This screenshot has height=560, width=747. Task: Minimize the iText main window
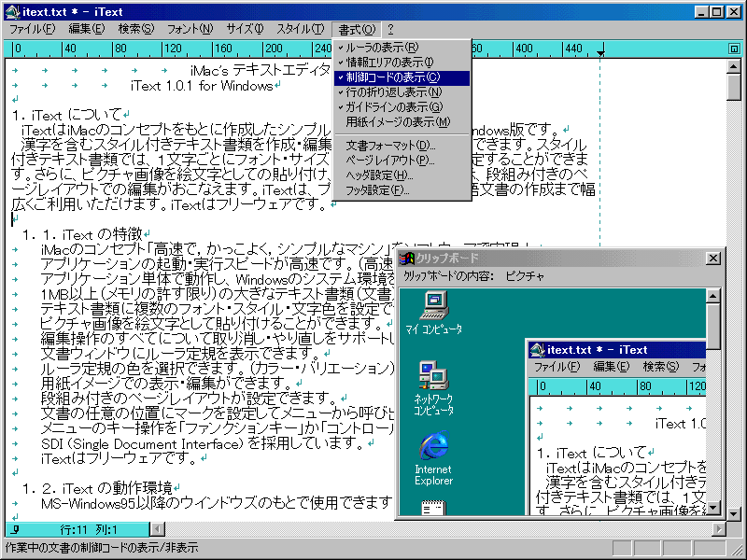[701, 12]
